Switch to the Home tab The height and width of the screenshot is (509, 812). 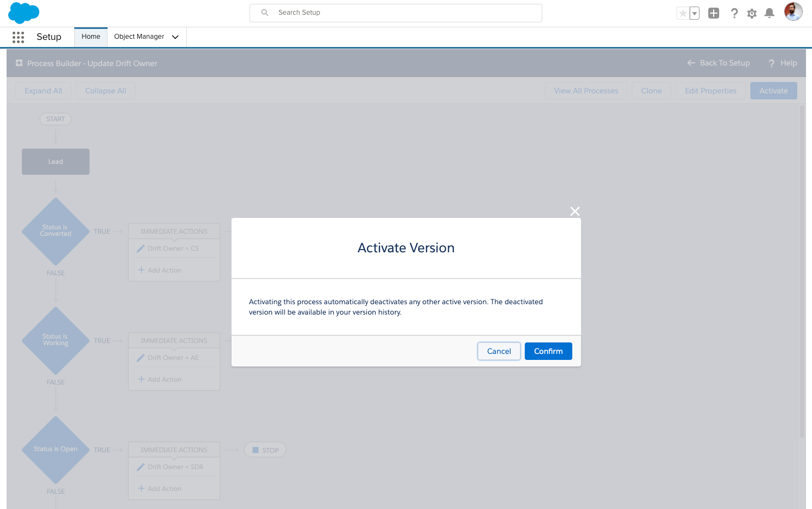91,37
